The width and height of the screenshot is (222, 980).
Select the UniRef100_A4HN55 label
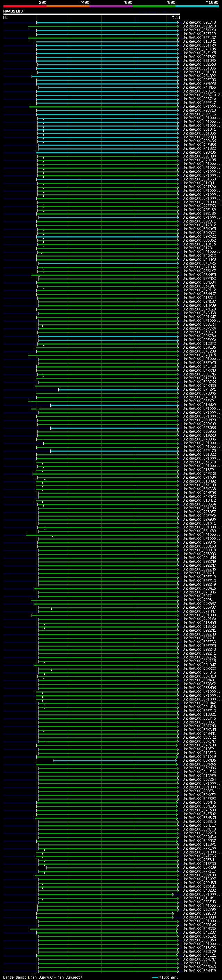(199, 88)
